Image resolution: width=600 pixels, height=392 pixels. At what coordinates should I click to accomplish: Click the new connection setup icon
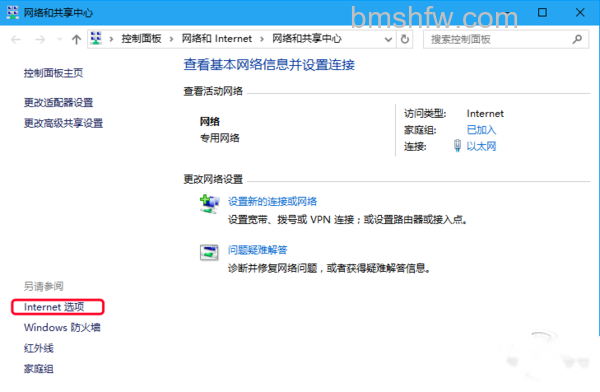(210, 204)
